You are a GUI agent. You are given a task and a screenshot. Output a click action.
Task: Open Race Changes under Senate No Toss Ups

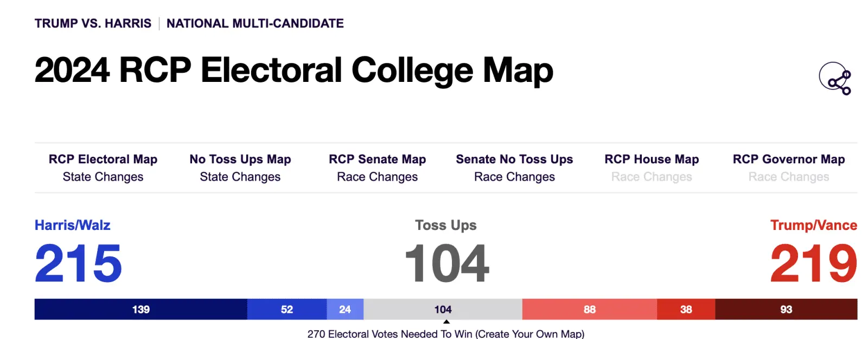tap(514, 177)
